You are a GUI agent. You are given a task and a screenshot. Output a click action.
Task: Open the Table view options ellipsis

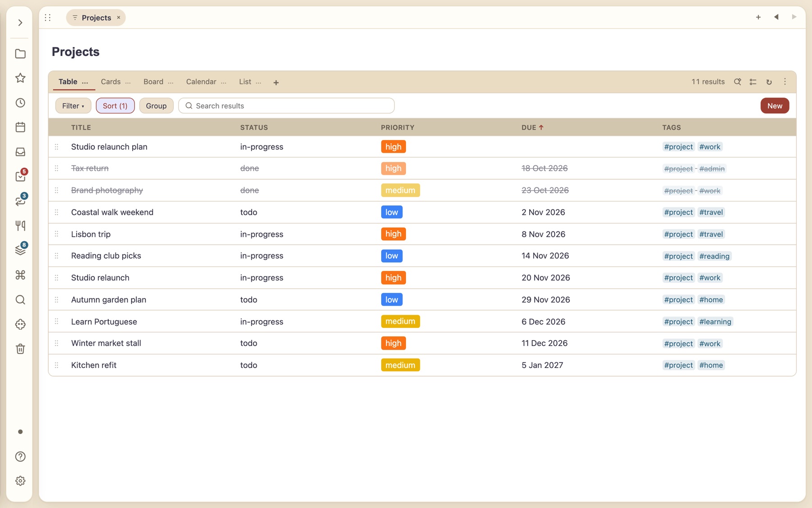tap(85, 82)
